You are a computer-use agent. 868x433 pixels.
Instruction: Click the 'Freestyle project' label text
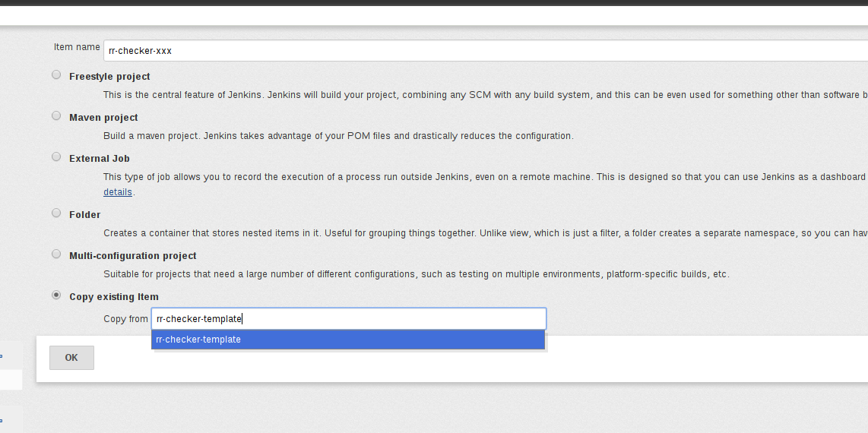click(109, 77)
